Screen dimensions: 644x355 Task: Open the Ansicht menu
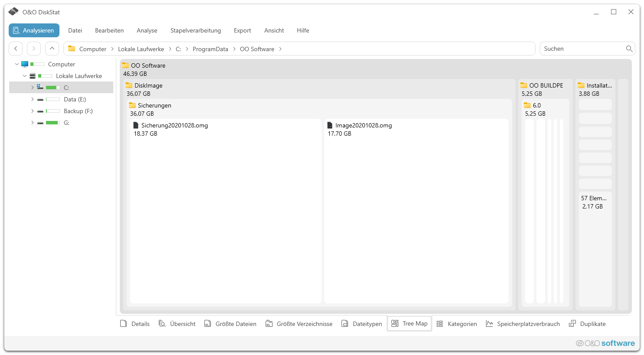click(x=274, y=30)
